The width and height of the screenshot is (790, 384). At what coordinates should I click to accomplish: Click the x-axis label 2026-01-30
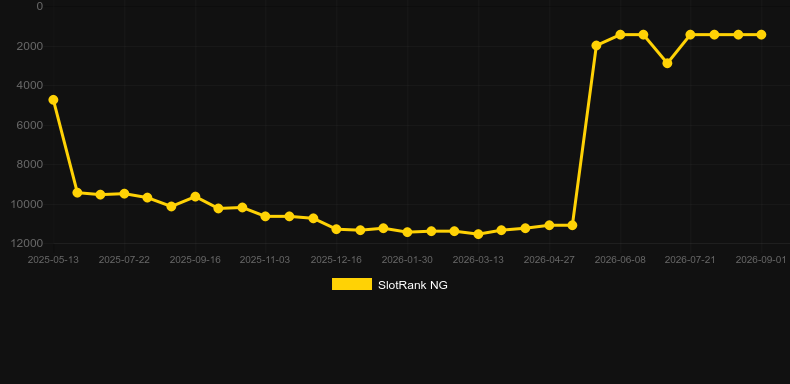click(407, 260)
